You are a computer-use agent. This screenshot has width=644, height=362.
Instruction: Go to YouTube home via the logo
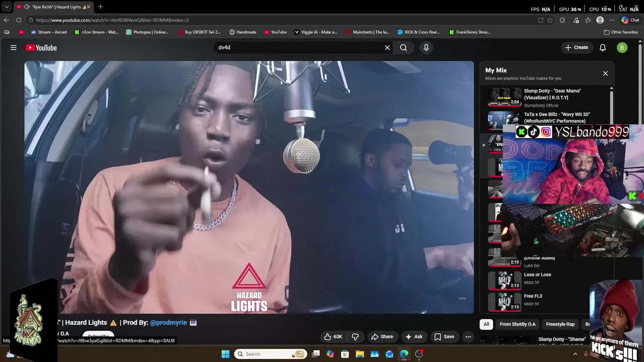[x=41, y=48]
